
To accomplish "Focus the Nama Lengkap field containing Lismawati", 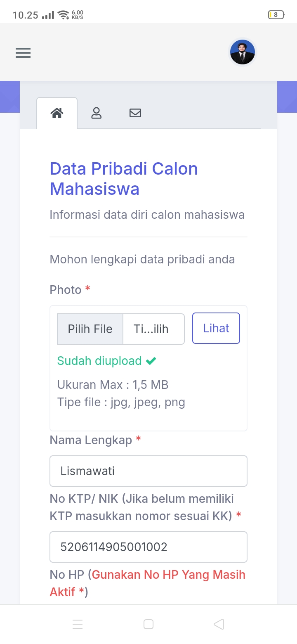I will pos(148,471).
